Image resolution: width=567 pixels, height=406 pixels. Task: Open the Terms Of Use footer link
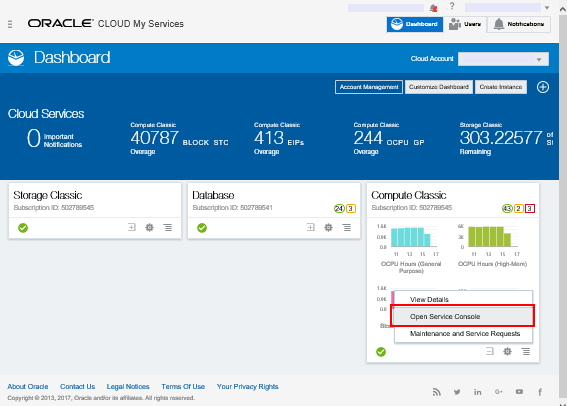183,386
